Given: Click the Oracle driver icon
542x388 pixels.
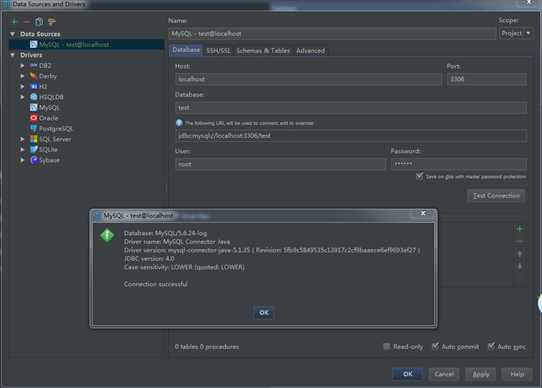Looking at the screenshot, I should [34, 118].
